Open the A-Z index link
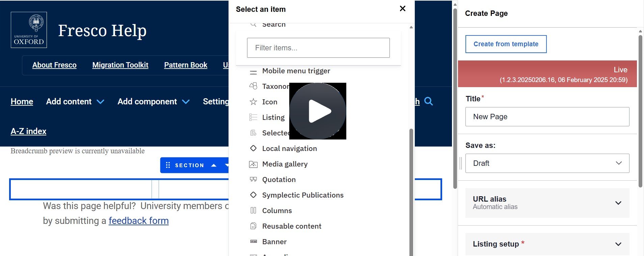Viewport: 644px width, 256px height. (28, 131)
